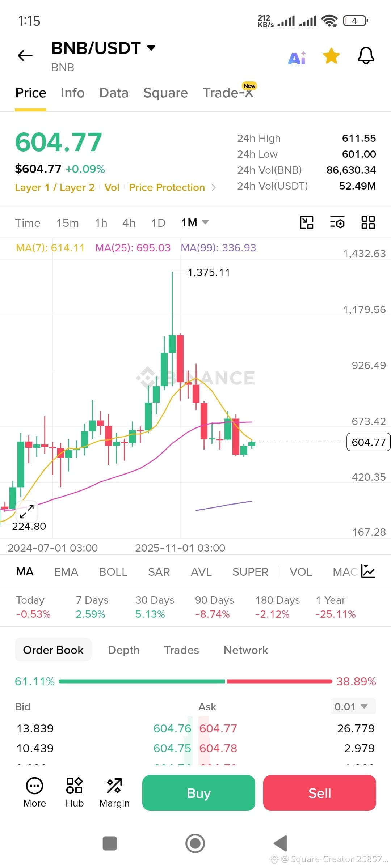Toggle the AVL indicator
Viewport: 391px width, 868px height.
(x=201, y=572)
